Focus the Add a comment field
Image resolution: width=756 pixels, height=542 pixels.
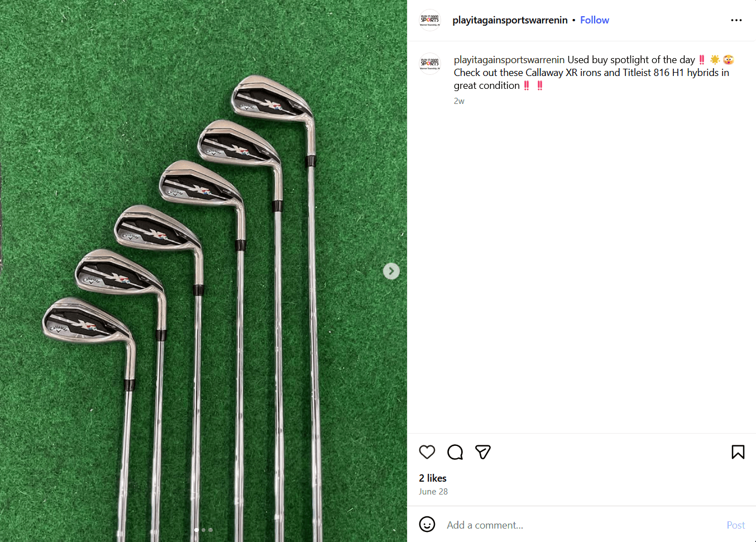(581, 525)
